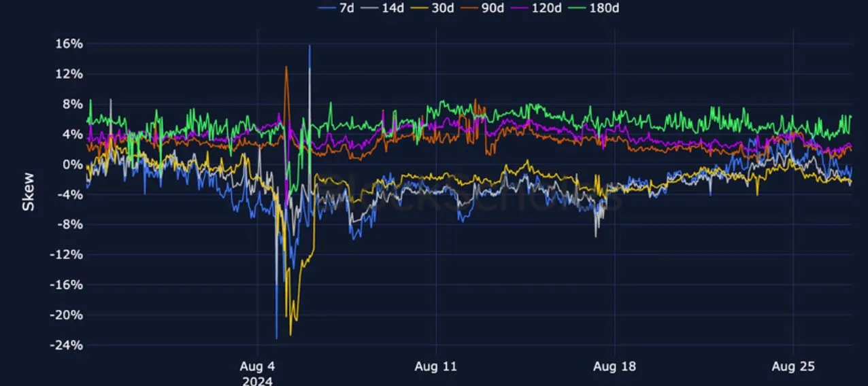Click the -4% y-axis tick label
This screenshot has height=386, width=868.
(x=71, y=194)
